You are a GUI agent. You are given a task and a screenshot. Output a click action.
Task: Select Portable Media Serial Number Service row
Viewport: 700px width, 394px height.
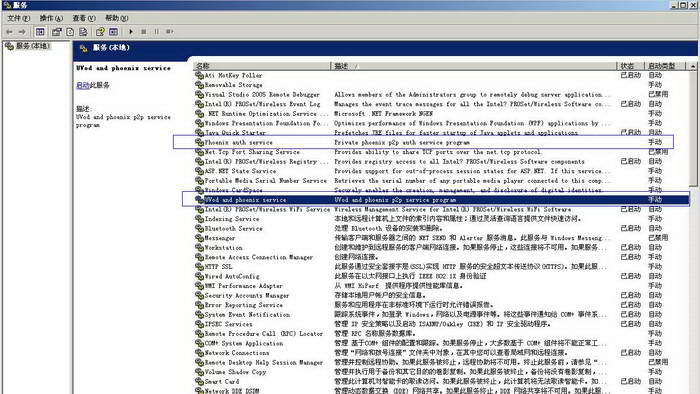[x=442, y=181]
